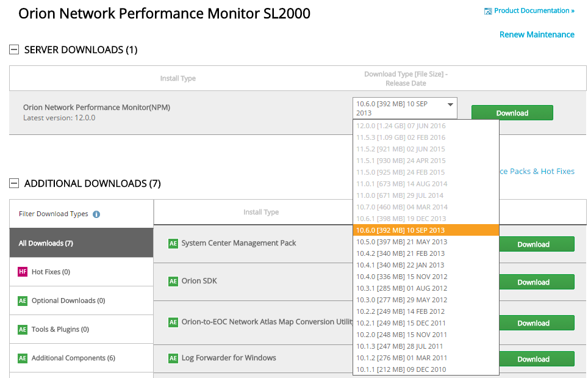Select version 10.5.0 from the list
Screen dimensions: 588x378
pos(401,242)
